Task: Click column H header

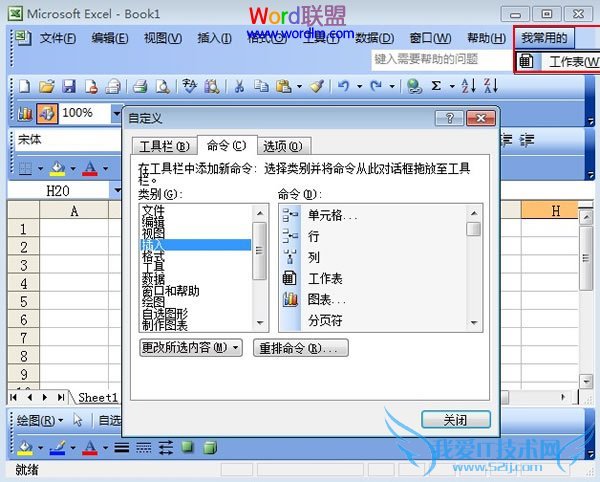Action: [x=549, y=210]
